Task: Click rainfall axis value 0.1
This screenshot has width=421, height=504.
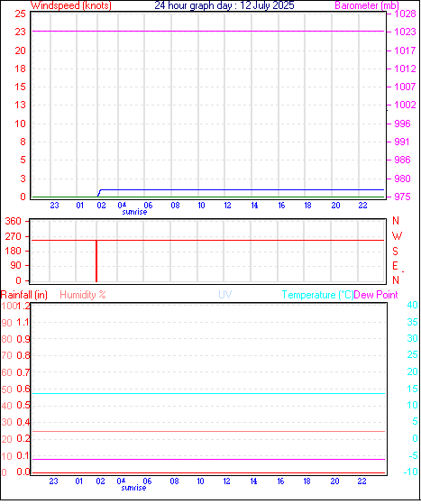Action: (x=23, y=455)
